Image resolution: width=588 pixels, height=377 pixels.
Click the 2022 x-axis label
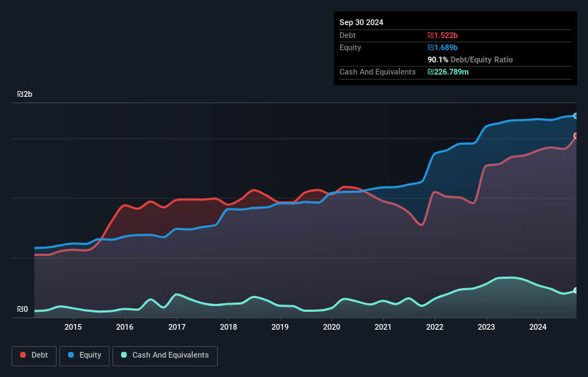coord(435,327)
